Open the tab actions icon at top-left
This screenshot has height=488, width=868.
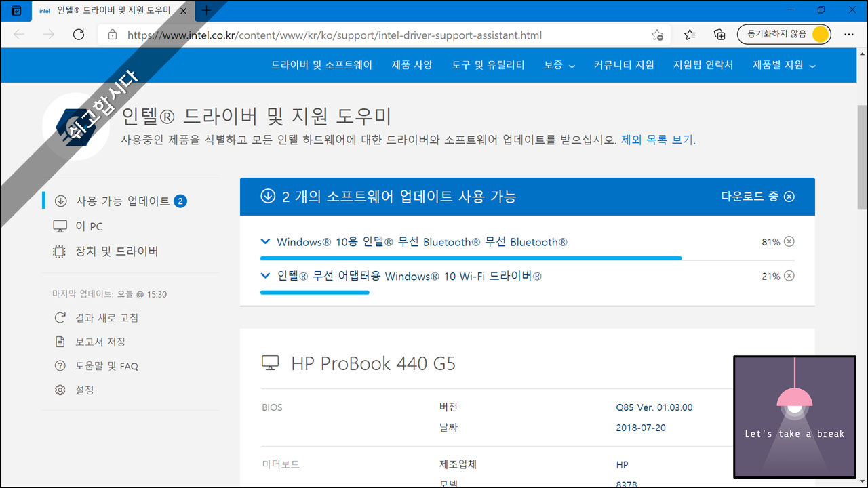click(16, 11)
